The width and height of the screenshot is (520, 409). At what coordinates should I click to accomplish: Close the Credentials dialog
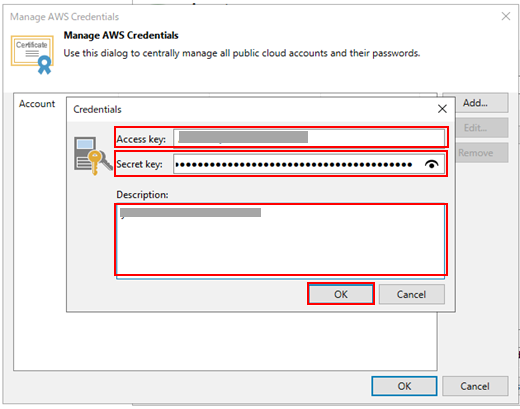tap(442, 109)
